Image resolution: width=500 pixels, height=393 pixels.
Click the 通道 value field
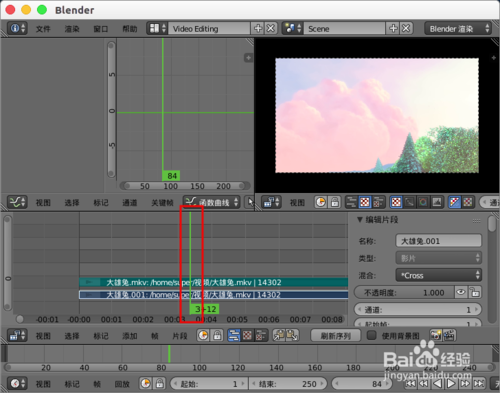[x=418, y=310]
